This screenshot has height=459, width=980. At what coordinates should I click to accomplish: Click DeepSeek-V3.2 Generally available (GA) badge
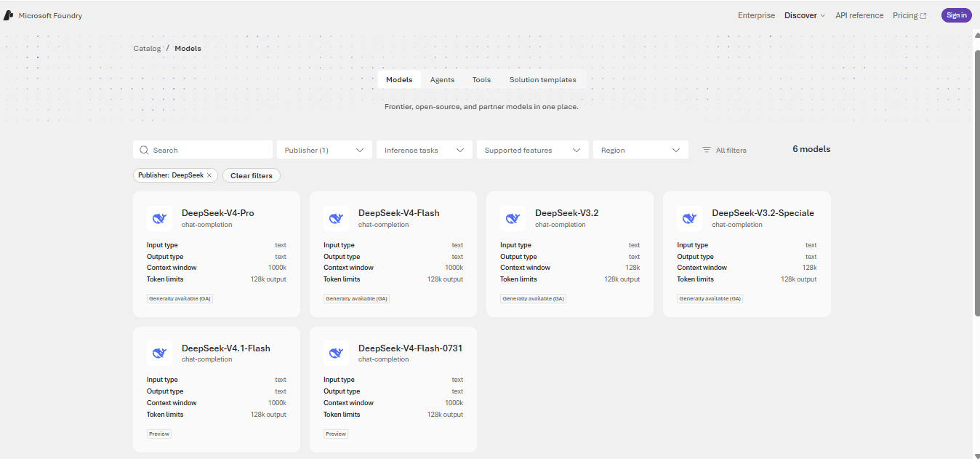pyautogui.click(x=533, y=298)
